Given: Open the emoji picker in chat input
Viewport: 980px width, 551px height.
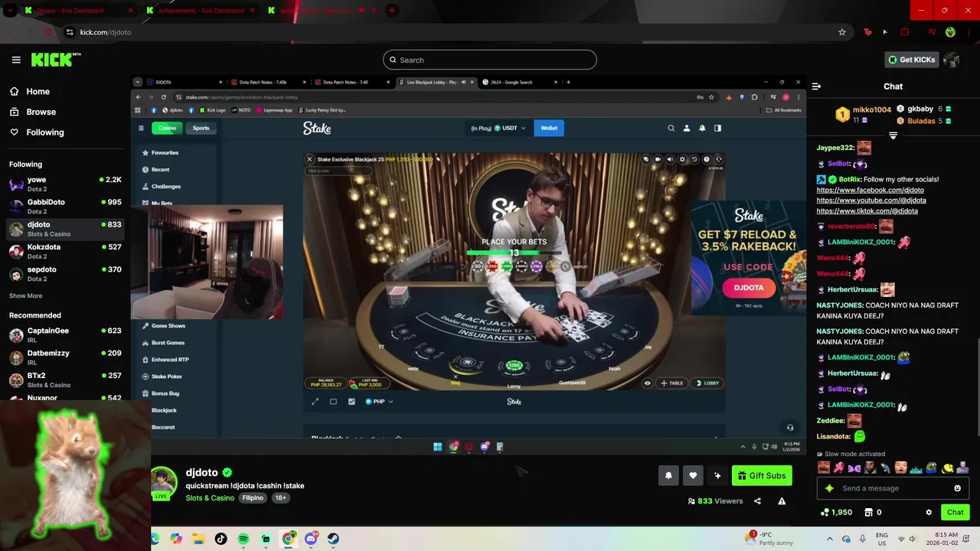Looking at the screenshot, I should 957,488.
